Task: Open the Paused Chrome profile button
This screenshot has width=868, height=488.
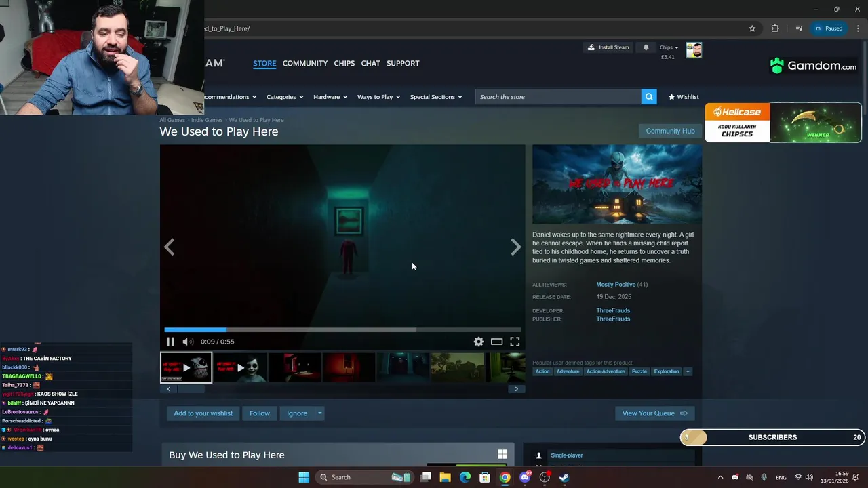Action: [x=829, y=28]
